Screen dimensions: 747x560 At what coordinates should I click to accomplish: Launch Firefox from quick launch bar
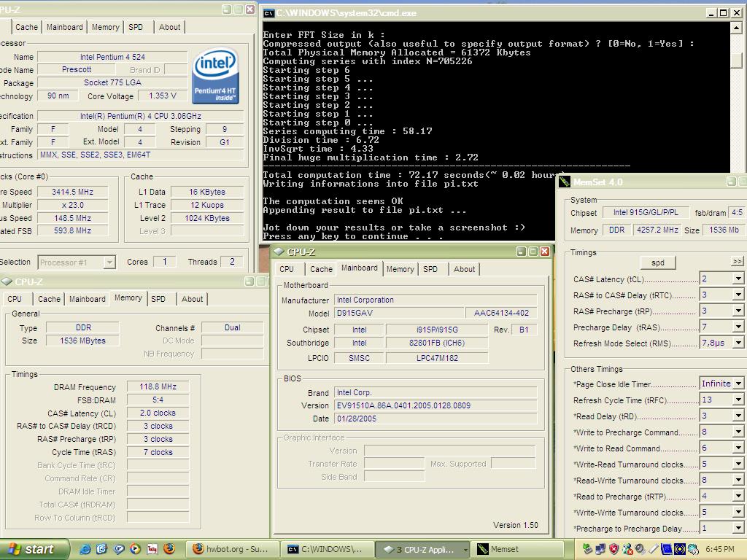click(169, 549)
